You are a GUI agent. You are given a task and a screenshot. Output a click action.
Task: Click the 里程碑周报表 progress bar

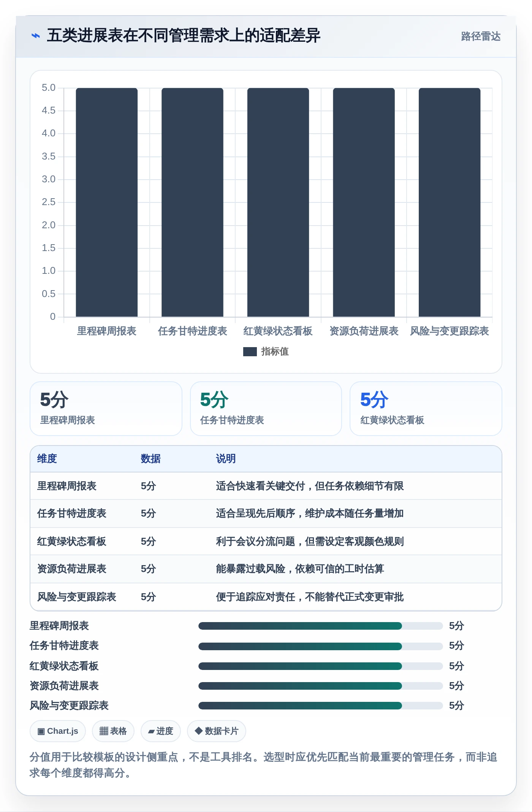click(320, 626)
